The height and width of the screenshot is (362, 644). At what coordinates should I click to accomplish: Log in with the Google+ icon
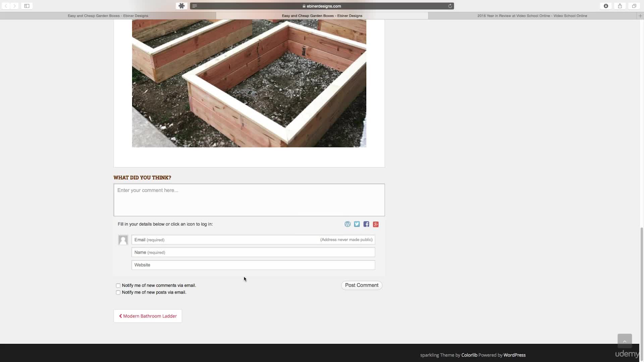point(376,224)
